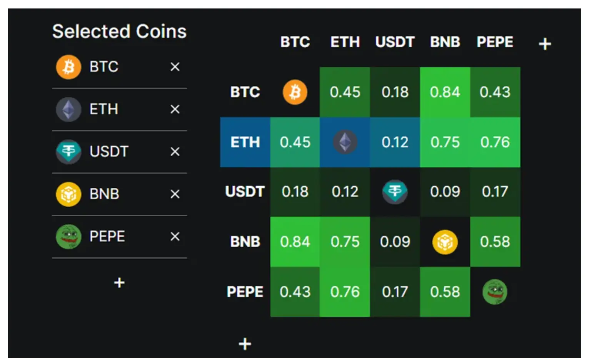This screenshot has width=594, height=364.
Task: Select the USDT row label in matrix
Action: click(245, 192)
